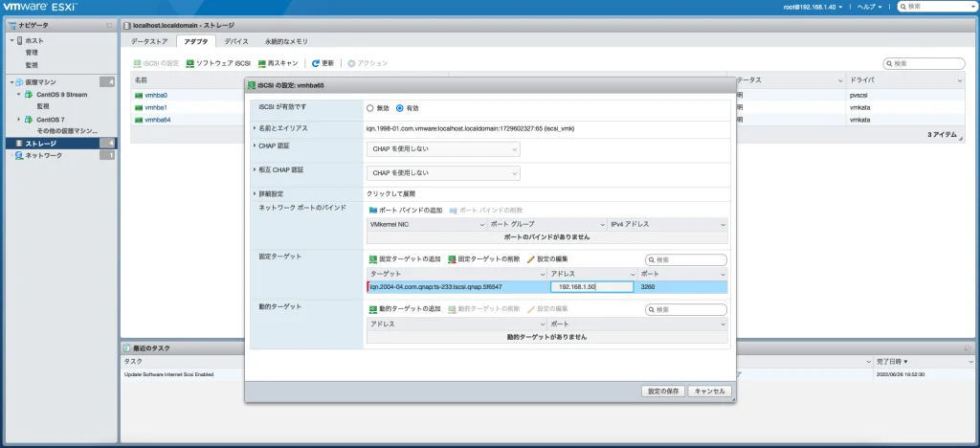980x448 pixels.
Task: Click the vmhba64 adapter icon
Action: click(x=139, y=120)
